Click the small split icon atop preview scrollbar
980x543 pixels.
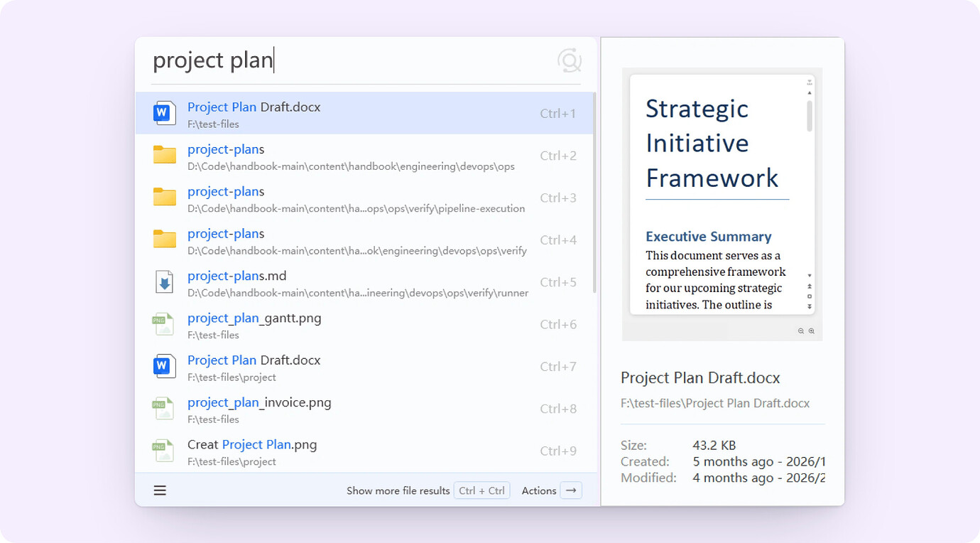tap(810, 83)
